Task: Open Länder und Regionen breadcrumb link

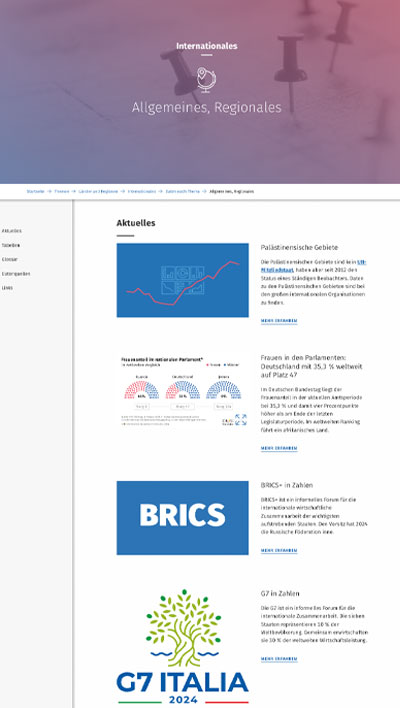Action: pos(98,191)
